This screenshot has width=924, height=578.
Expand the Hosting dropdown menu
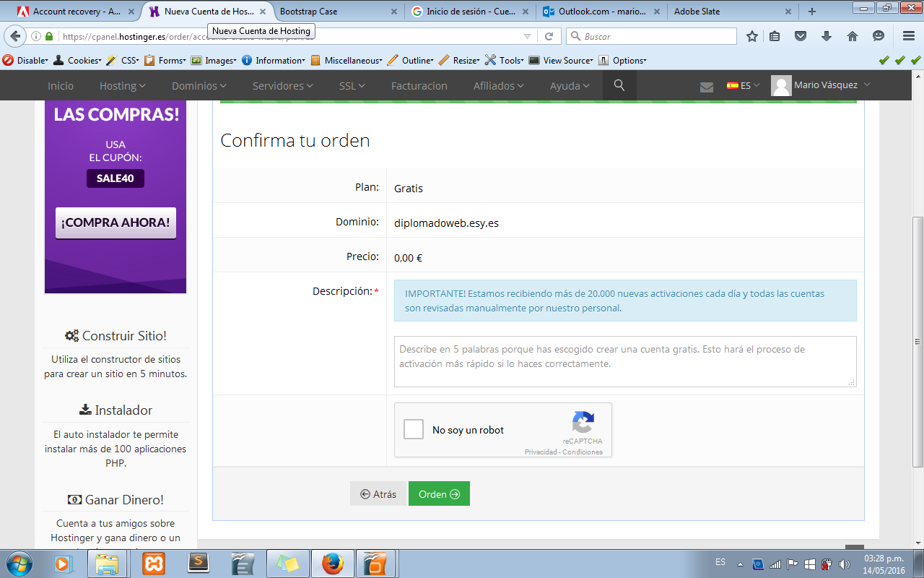coord(122,85)
